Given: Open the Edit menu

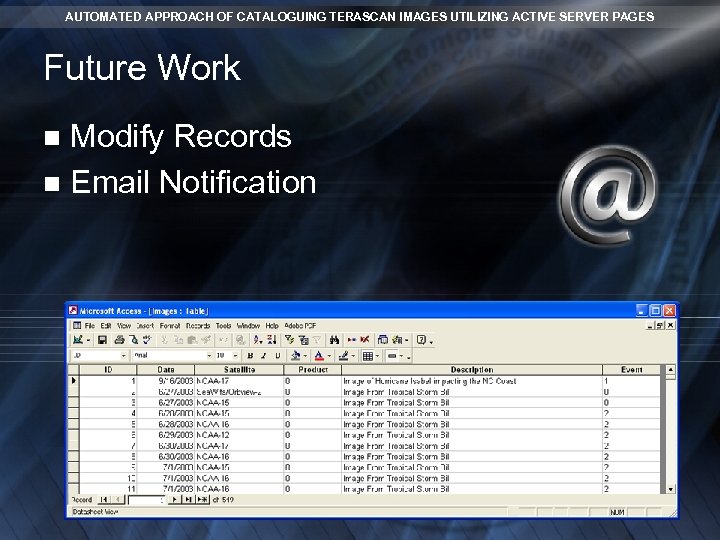Looking at the screenshot, I should click(x=106, y=326).
